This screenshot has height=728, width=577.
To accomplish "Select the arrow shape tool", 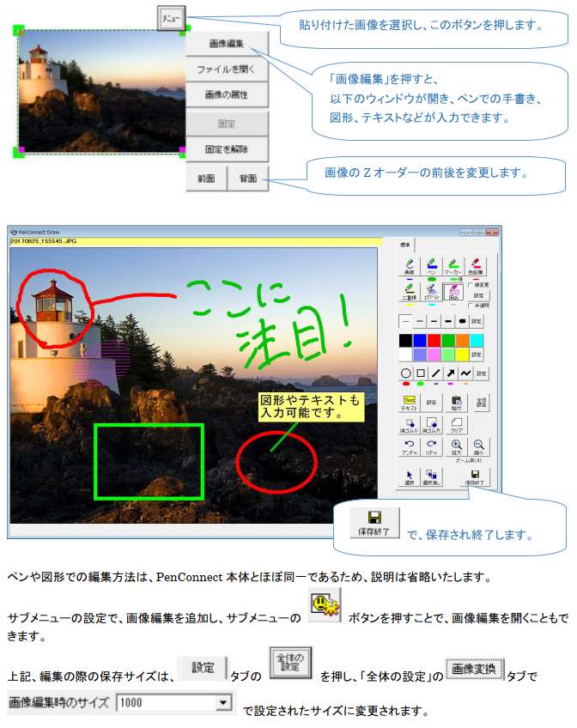I will tap(451, 373).
